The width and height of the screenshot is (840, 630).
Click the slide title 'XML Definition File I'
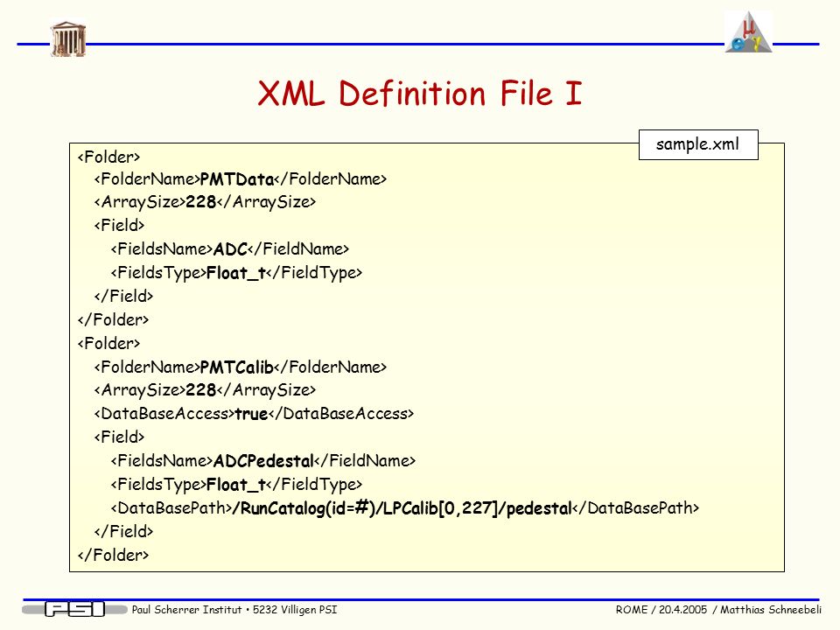(x=419, y=94)
